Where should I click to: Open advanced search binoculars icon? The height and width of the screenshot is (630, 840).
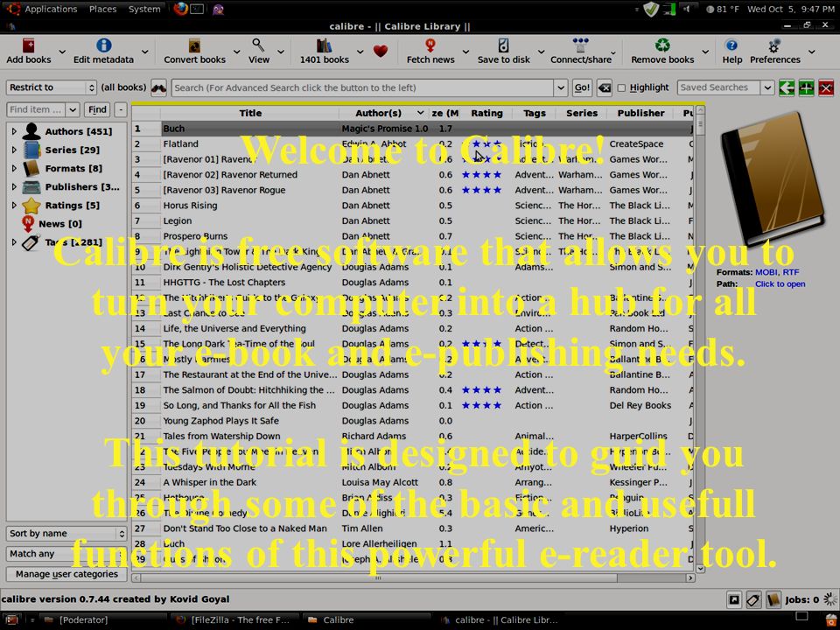tap(158, 87)
